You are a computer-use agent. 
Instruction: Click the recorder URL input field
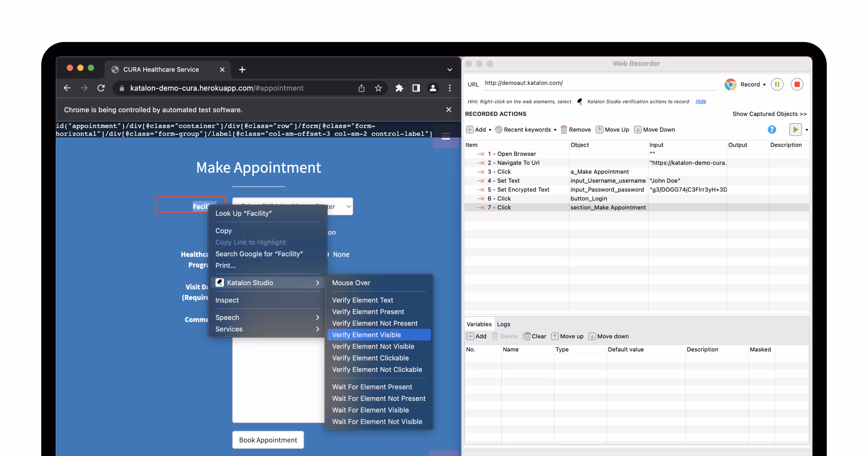(600, 83)
